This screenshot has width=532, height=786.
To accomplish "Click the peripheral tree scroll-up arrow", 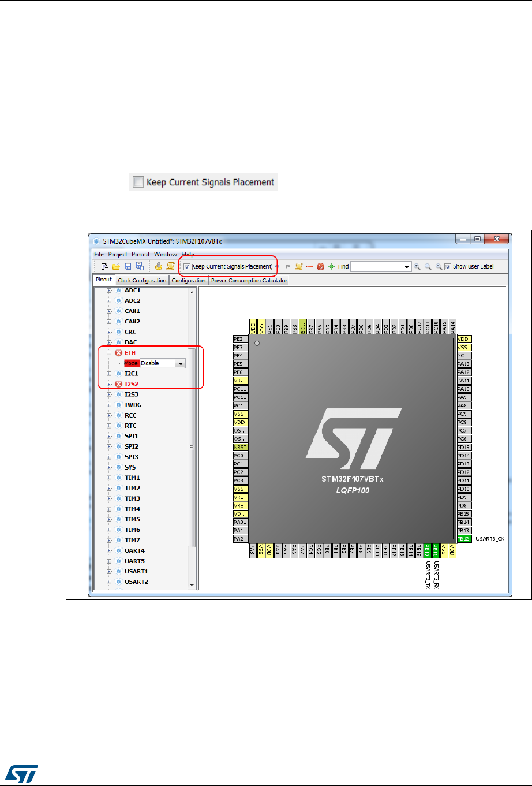I will (x=192, y=293).
